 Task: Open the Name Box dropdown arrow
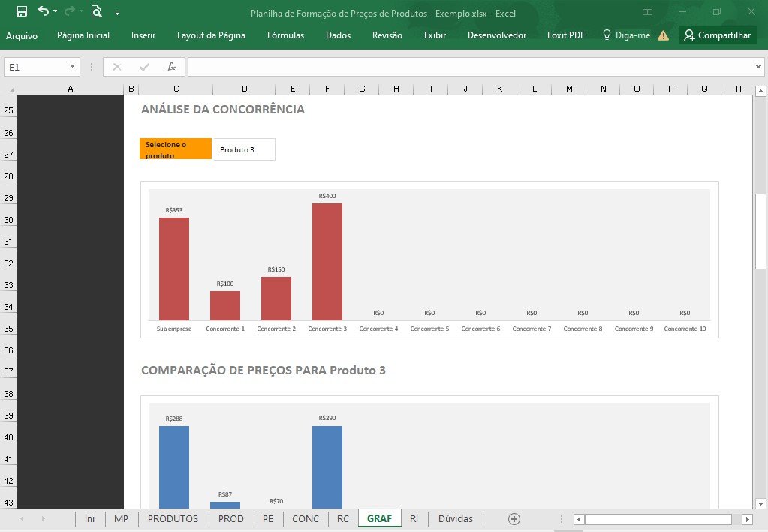point(73,67)
